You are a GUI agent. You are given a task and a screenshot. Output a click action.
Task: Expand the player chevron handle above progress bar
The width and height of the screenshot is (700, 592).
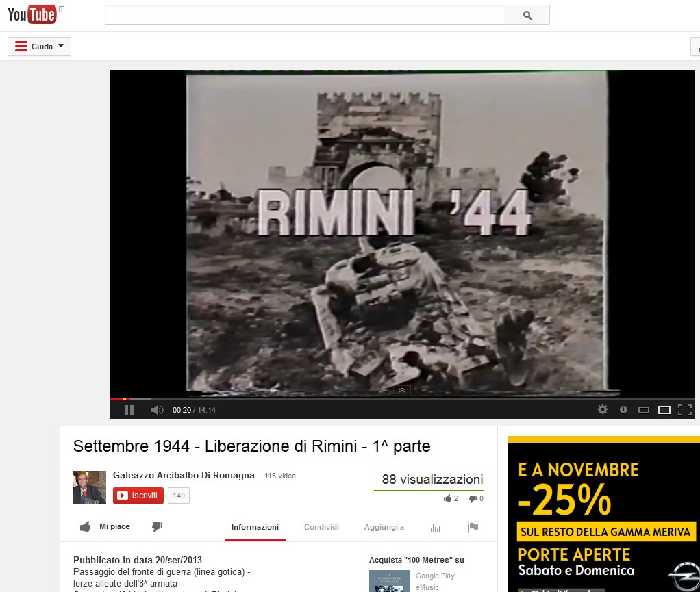(x=402, y=390)
